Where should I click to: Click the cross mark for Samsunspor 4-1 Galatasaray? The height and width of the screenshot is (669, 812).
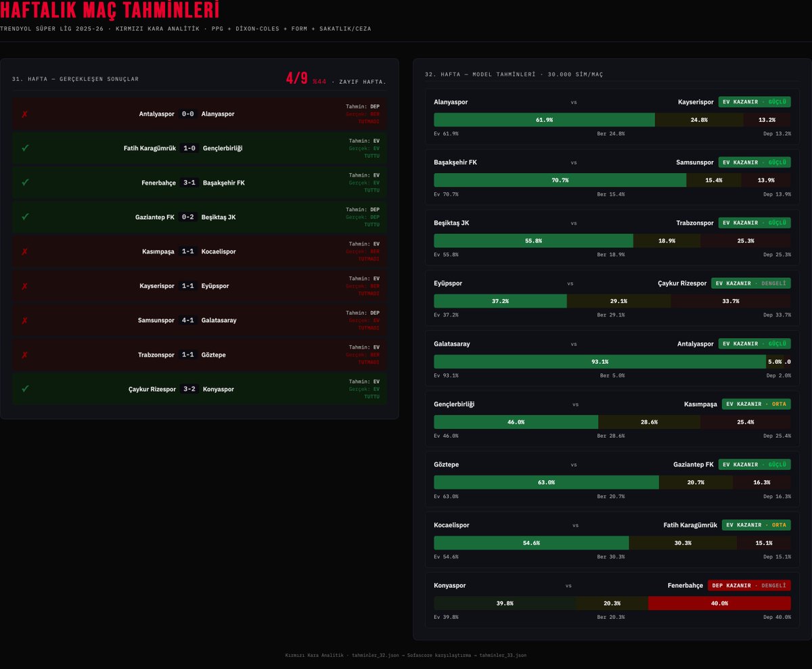pos(25,321)
